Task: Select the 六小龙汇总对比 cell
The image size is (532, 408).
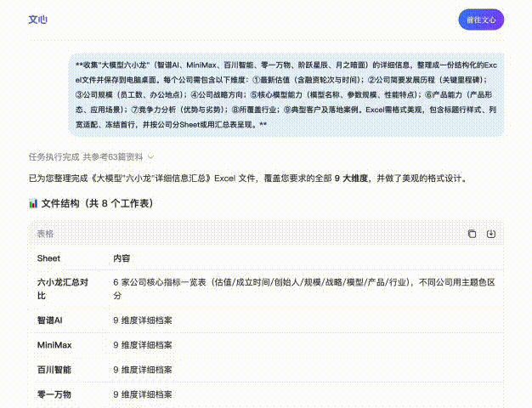Action: click(x=63, y=289)
